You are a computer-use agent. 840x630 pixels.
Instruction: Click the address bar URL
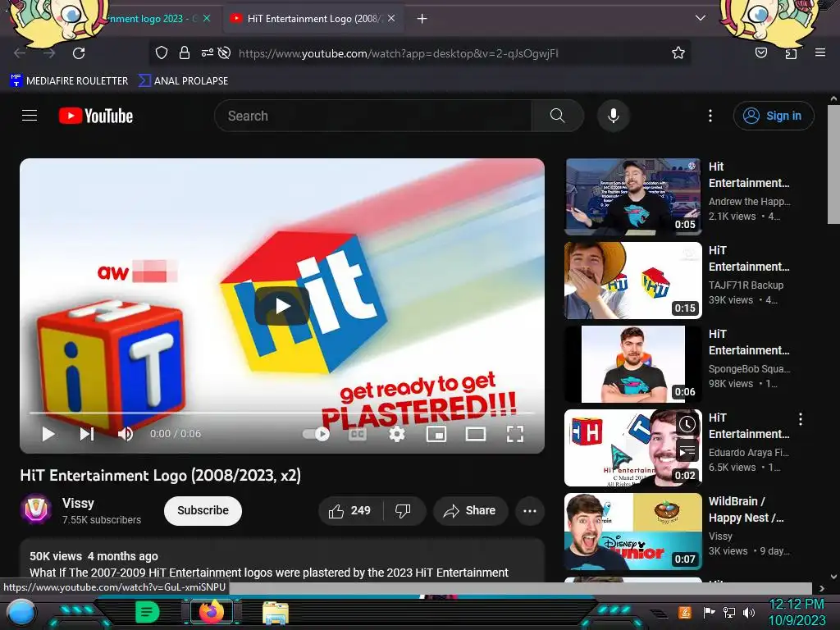pyautogui.click(x=399, y=53)
